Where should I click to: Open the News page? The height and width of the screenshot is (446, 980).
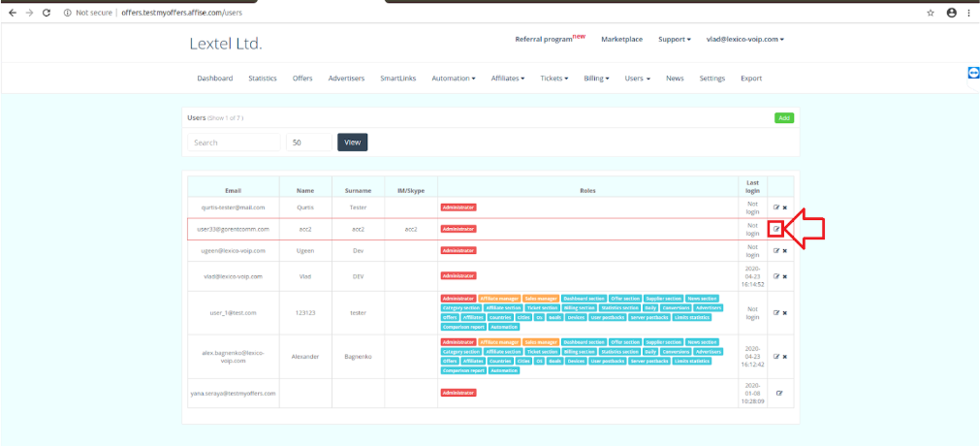pos(675,79)
